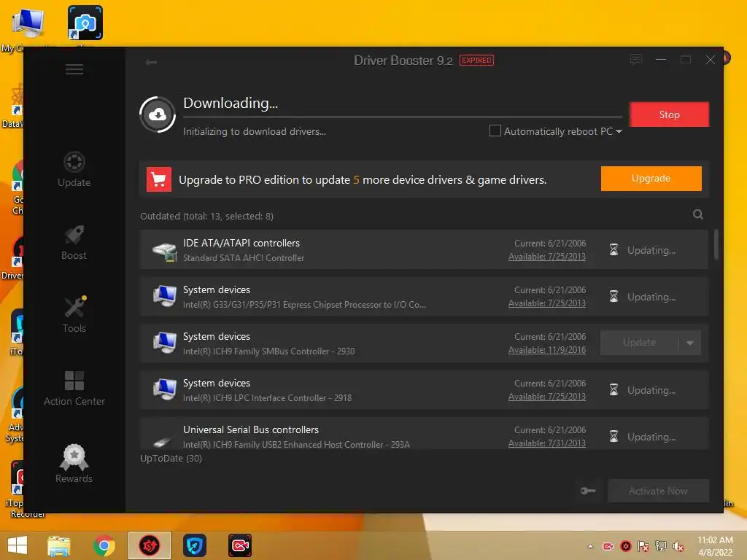Expand the UpToDate (30) section
Viewport: 747px width, 560px height.
(x=171, y=458)
